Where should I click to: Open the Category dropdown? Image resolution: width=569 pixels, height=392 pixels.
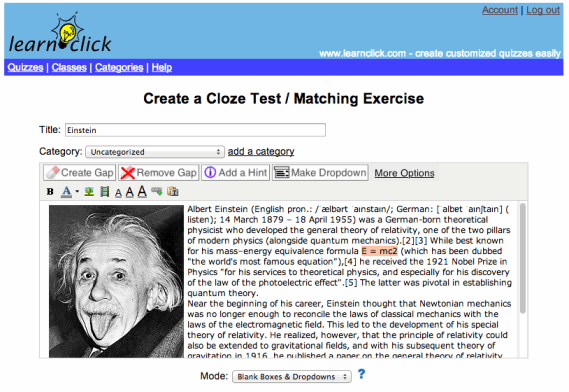coord(155,152)
